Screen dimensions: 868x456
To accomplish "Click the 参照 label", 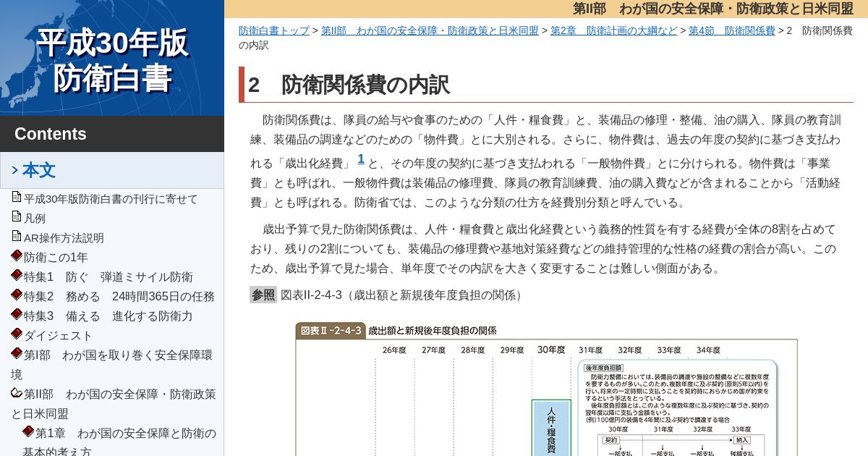I will 263,295.
